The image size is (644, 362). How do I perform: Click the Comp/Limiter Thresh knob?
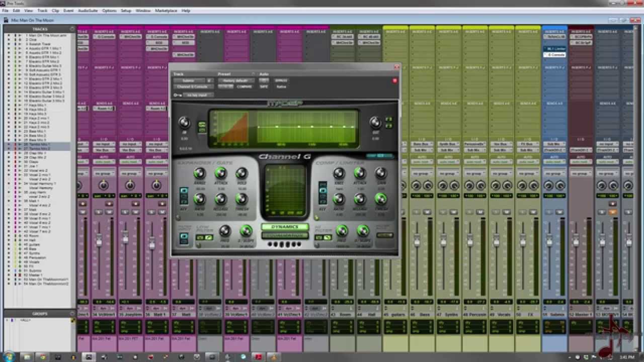click(x=381, y=199)
